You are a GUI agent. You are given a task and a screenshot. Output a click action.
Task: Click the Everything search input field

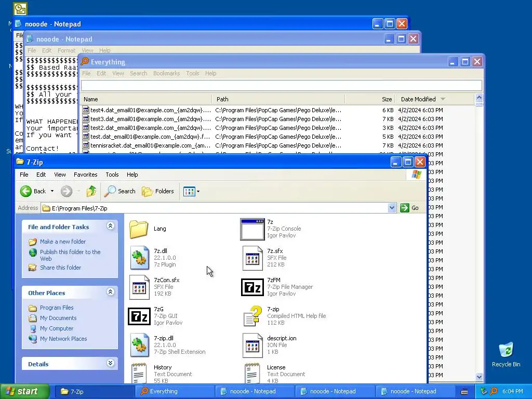click(281, 86)
